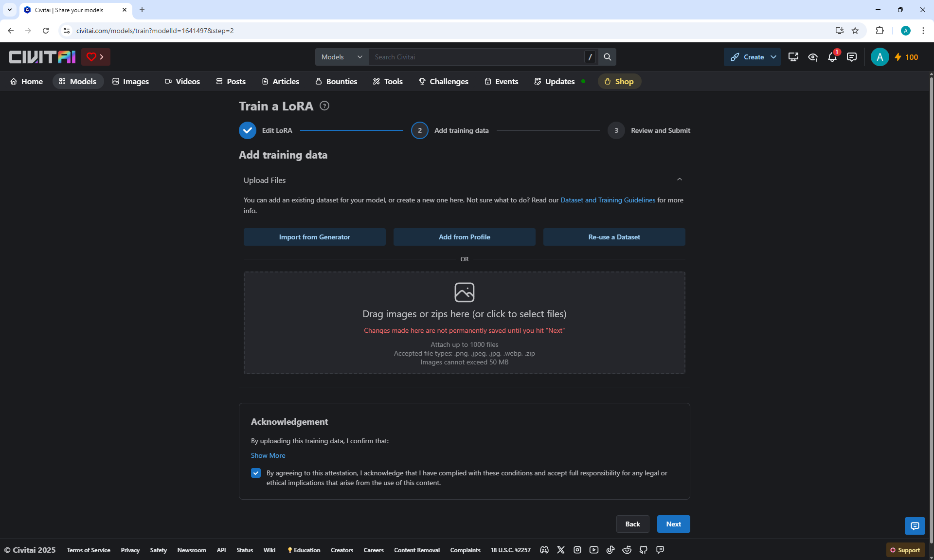
Task: Collapse the Upload Files section
Action: pos(679,180)
